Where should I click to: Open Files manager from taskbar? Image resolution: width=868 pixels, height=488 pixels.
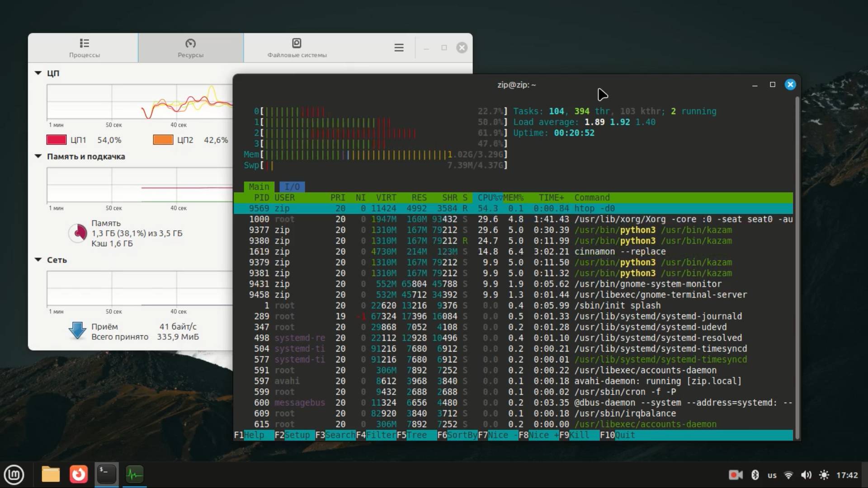51,474
